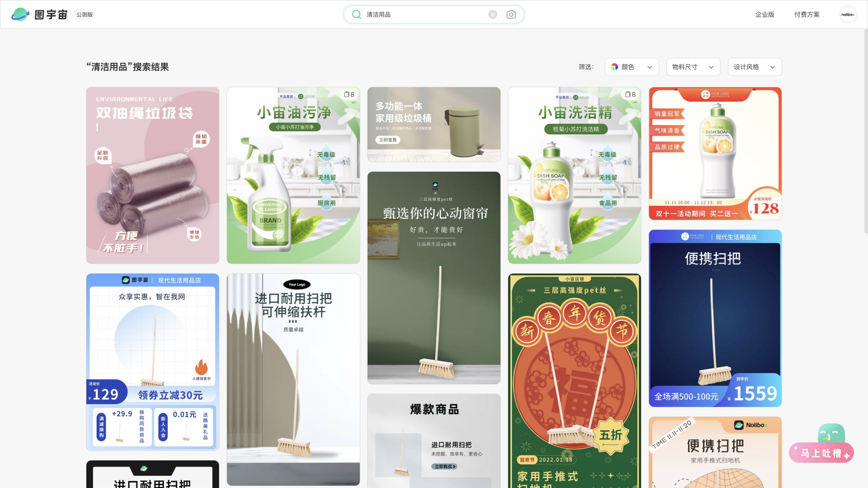This screenshot has width=868, height=488.
Task: Open the 领券立减30元 broom template
Action: pyautogui.click(x=153, y=362)
